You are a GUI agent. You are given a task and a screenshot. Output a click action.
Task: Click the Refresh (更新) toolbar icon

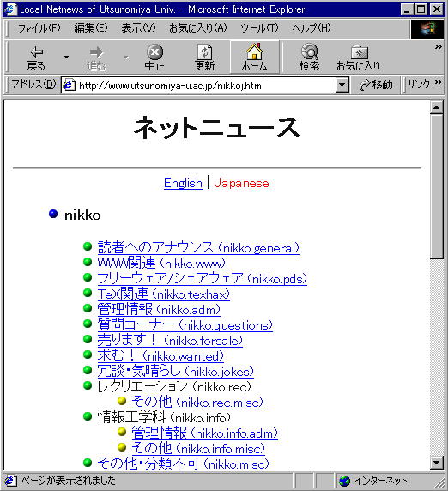coord(205,52)
